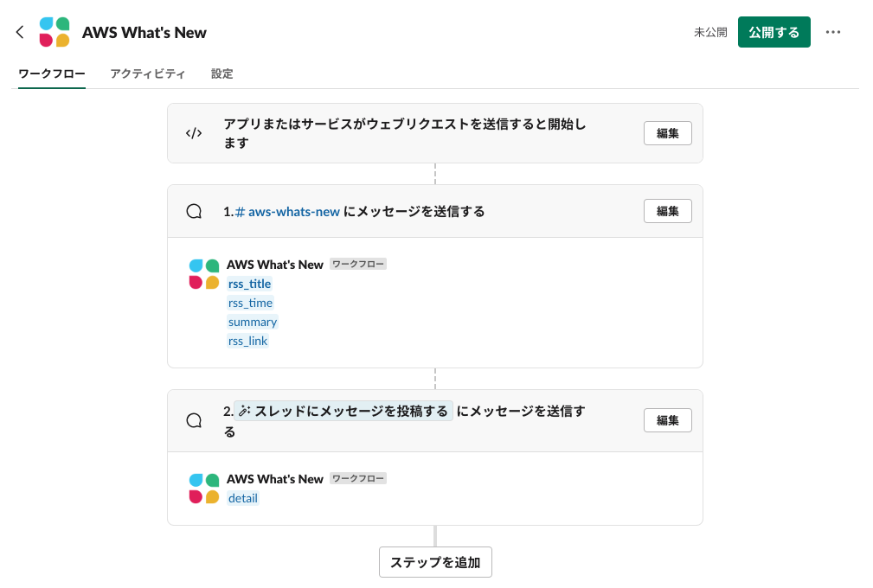The width and height of the screenshot is (873, 588).
Task: Click the 公開する publish button
Action: [x=774, y=32]
